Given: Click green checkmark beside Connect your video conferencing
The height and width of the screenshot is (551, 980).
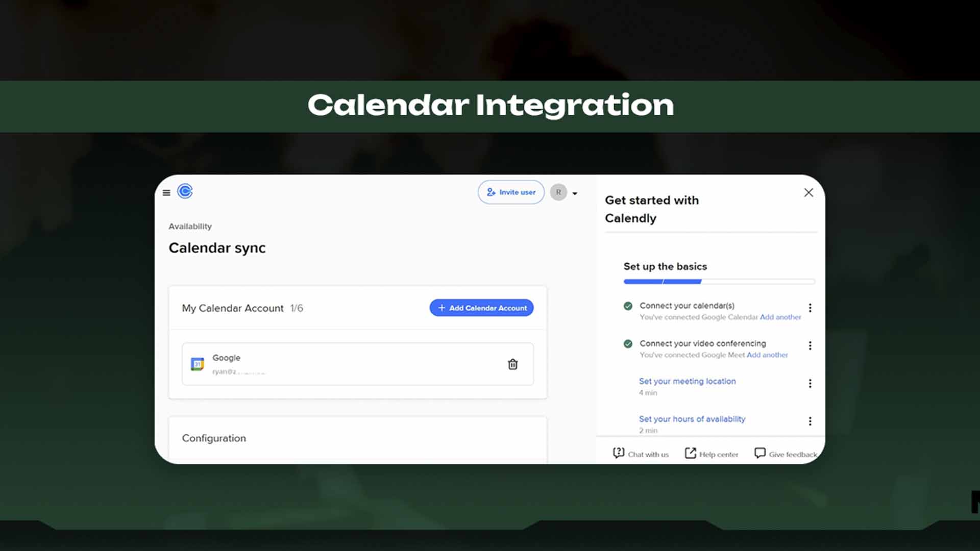Looking at the screenshot, I should tap(628, 344).
